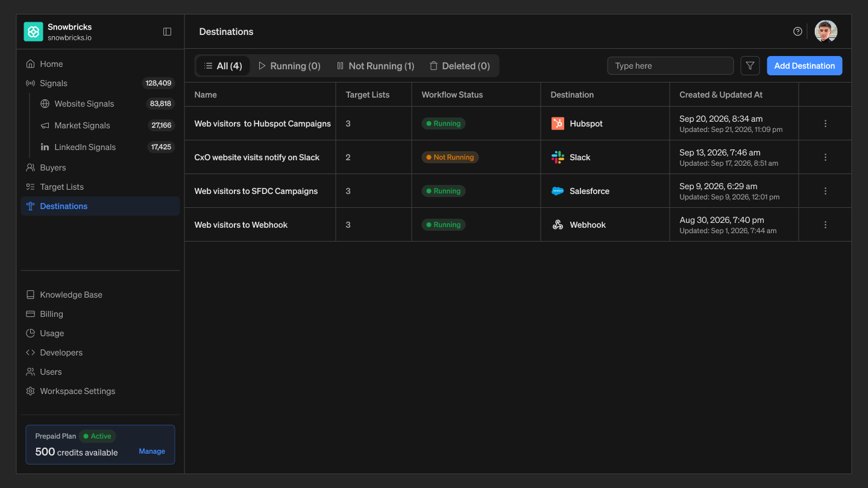The width and height of the screenshot is (868, 488).
Task: Open LinkedIn Signals in sidebar
Action: pyautogui.click(x=107, y=147)
